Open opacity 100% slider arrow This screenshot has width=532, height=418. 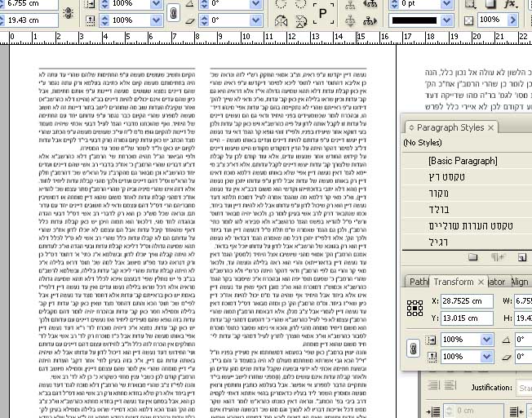pyautogui.click(x=513, y=20)
